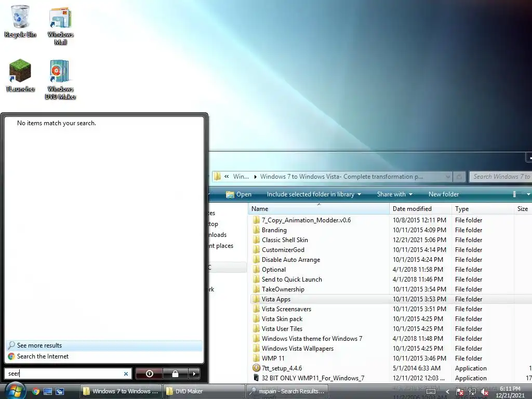Select the Disable Auto Arrange folder

[291, 260]
